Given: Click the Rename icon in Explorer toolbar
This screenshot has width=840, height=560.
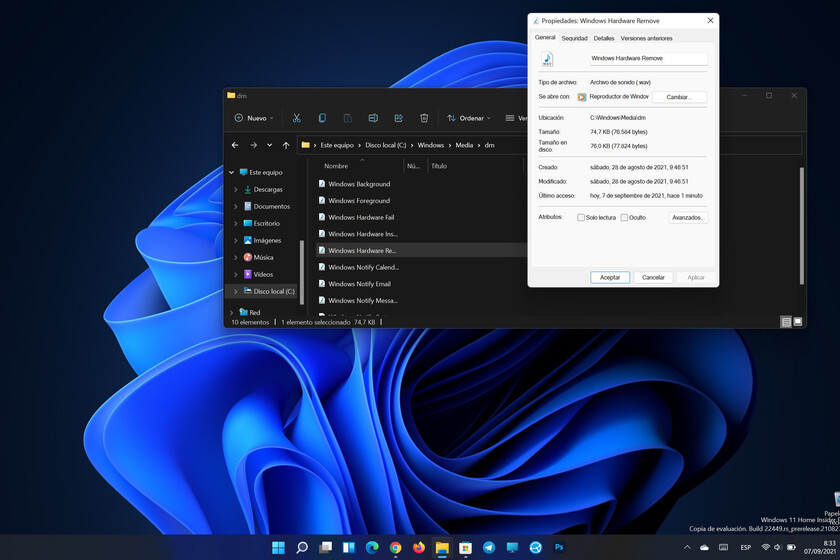Looking at the screenshot, I should (x=373, y=118).
